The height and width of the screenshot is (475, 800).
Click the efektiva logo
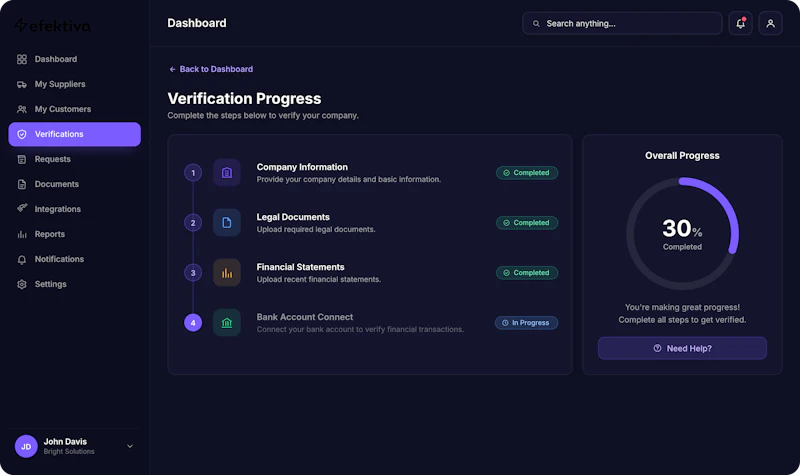tap(53, 25)
